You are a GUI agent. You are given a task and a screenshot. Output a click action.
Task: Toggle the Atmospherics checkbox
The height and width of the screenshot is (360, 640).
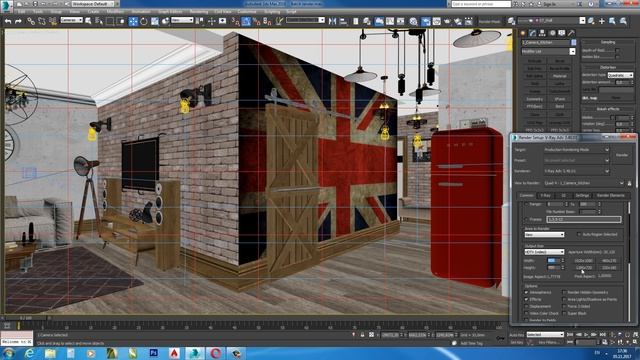coord(526,293)
